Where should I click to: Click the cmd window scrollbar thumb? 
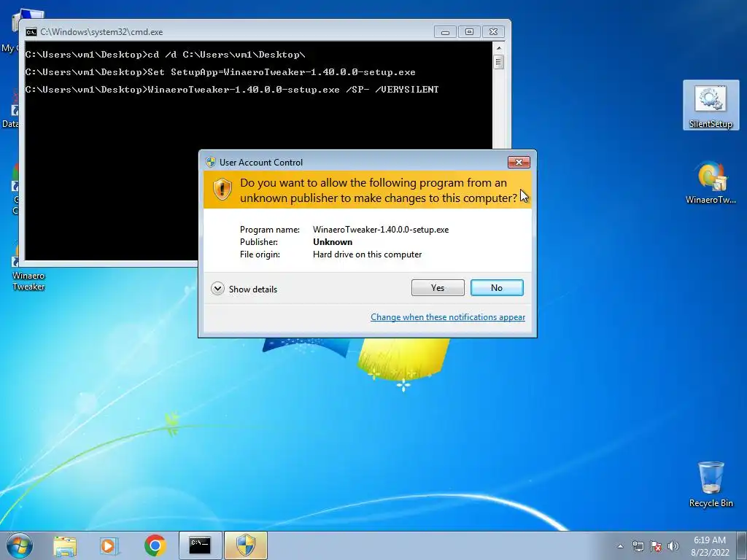499,62
